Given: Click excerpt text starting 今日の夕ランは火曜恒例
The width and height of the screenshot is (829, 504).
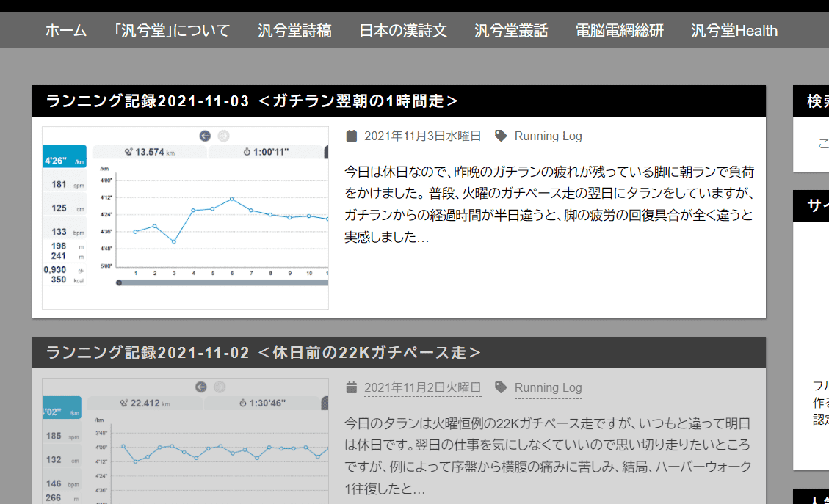Looking at the screenshot, I should pos(548,456).
